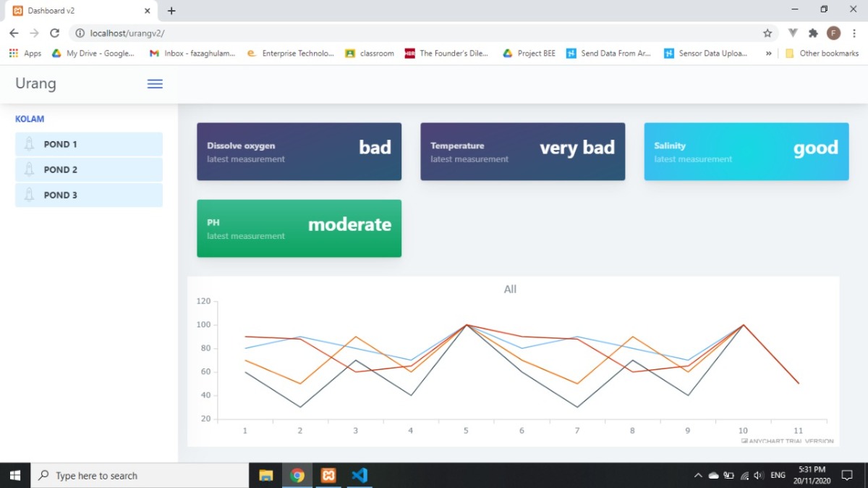This screenshot has width=868, height=488.
Task: Toggle the hamburger sidebar menu
Action: pyautogui.click(x=155, y=83)
